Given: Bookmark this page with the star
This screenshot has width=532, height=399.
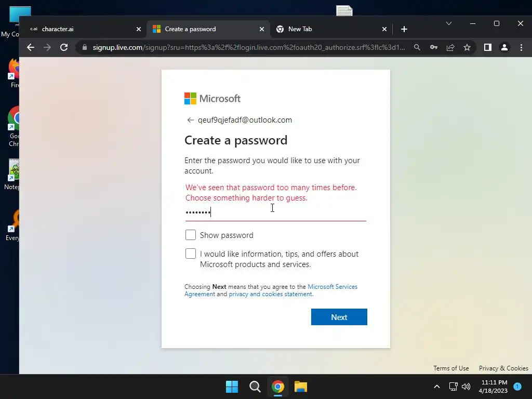Looking at the screenshot, I should (467, 47).
